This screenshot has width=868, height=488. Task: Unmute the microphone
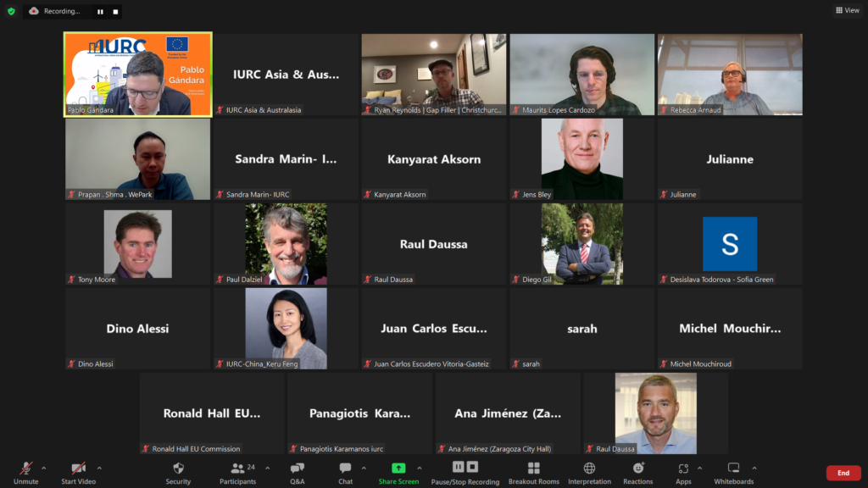pyautogui.click(x=25, y=472)
